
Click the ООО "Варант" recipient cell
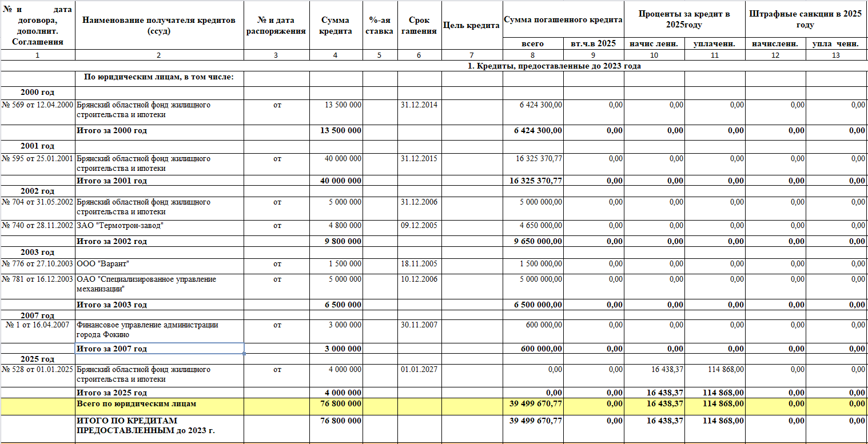coord(159,263)
